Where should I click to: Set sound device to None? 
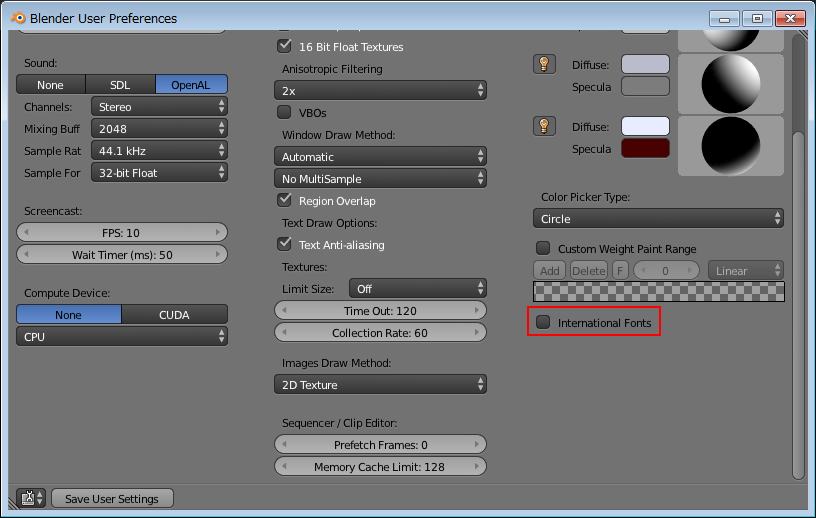point(50,84)
